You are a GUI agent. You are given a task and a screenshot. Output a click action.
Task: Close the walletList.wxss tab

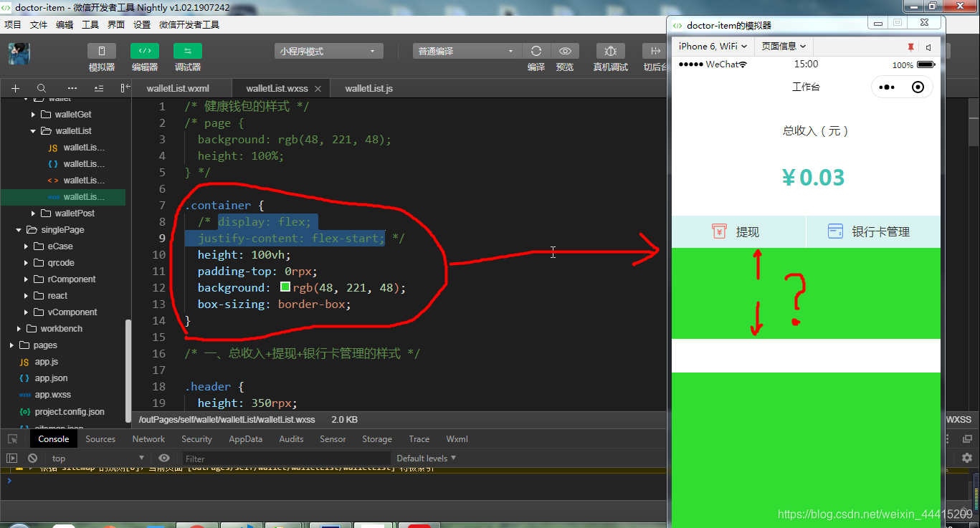coord(318,89)
